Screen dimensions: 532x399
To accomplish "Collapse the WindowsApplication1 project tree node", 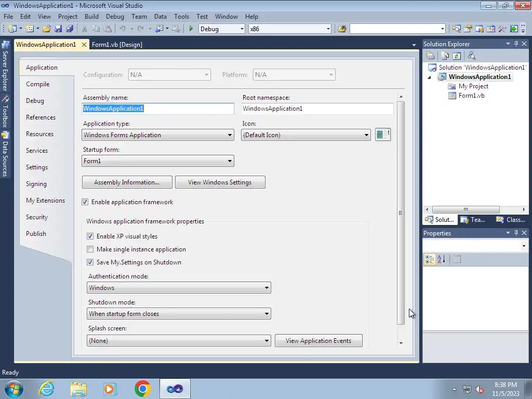I will pyautogui.click(x=430, y=77).
